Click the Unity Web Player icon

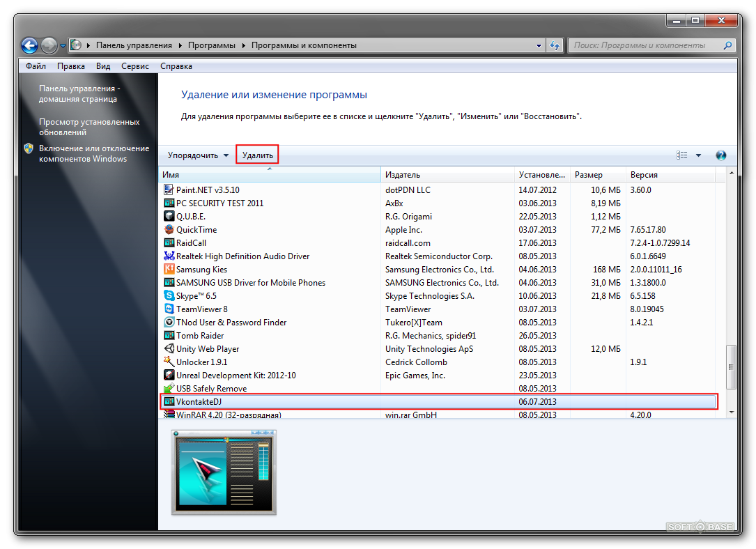(169, 348)
